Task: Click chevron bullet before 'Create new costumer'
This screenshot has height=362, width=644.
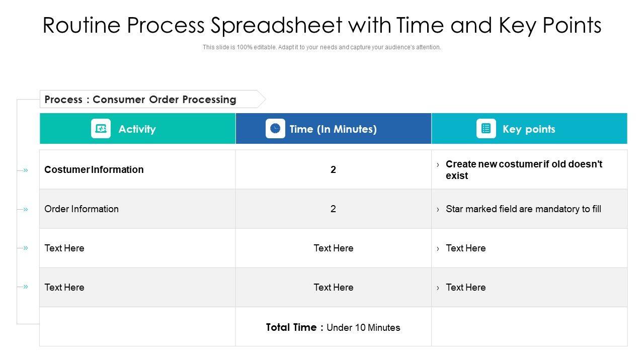Action: coord(438,165)
